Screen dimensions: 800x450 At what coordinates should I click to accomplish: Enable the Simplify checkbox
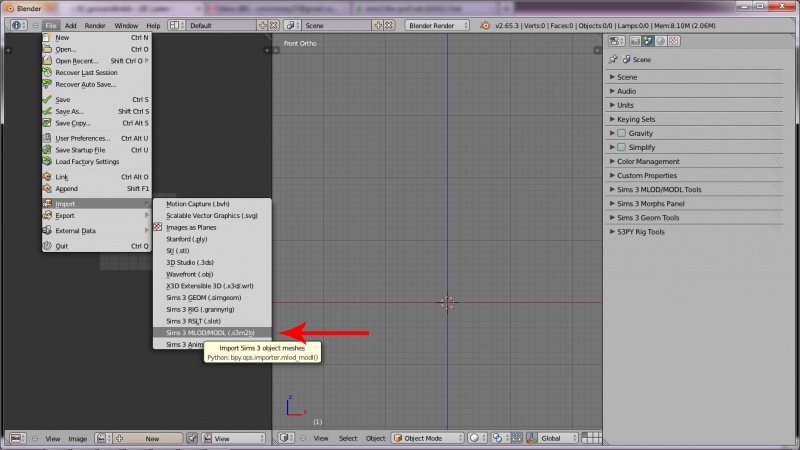pos(621,147)
